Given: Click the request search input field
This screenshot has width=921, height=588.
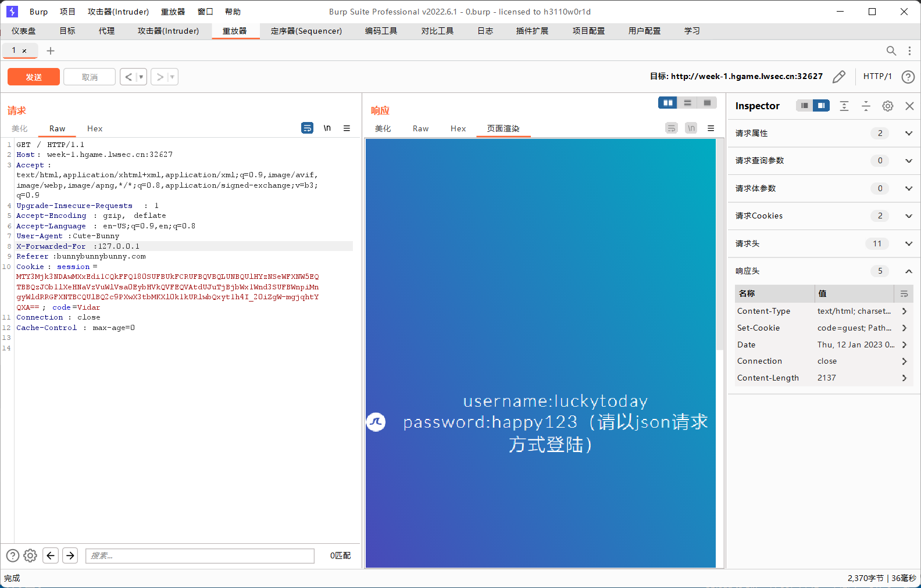Looking at the screenshot, I should pos(199,555).
